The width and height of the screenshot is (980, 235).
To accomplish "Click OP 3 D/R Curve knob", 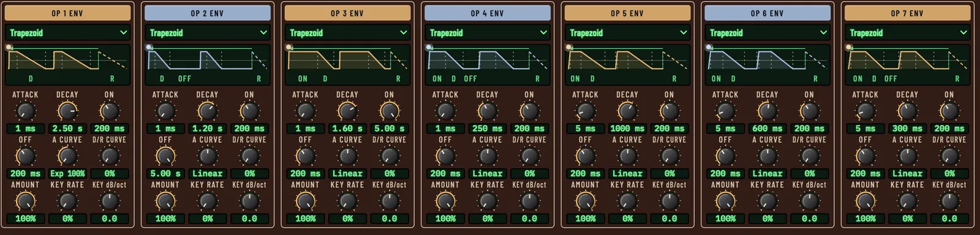I will [x=389, y=156].
